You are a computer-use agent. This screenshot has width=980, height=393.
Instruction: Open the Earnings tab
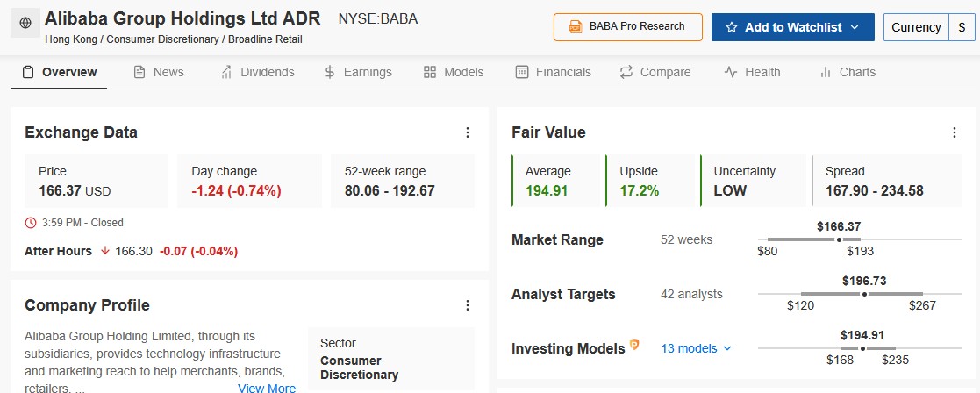point(357,72)
